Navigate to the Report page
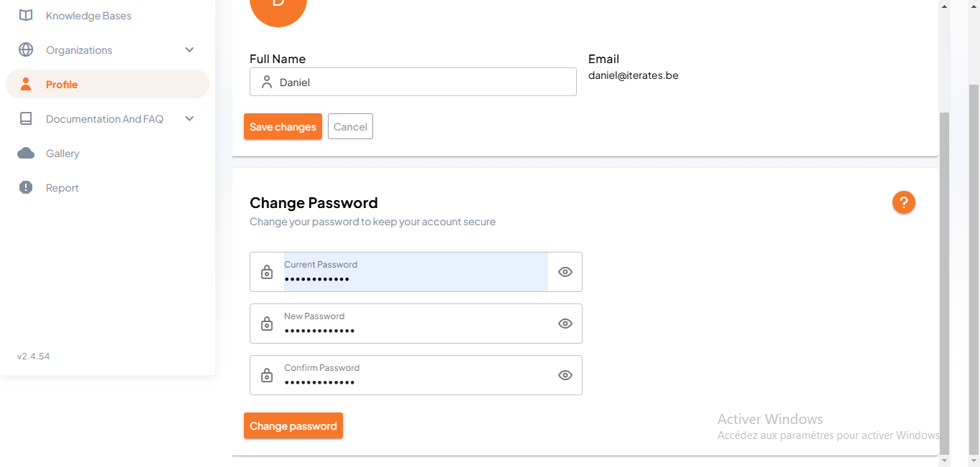Viewport: 980px width, 467px height. tap(62, 187)
